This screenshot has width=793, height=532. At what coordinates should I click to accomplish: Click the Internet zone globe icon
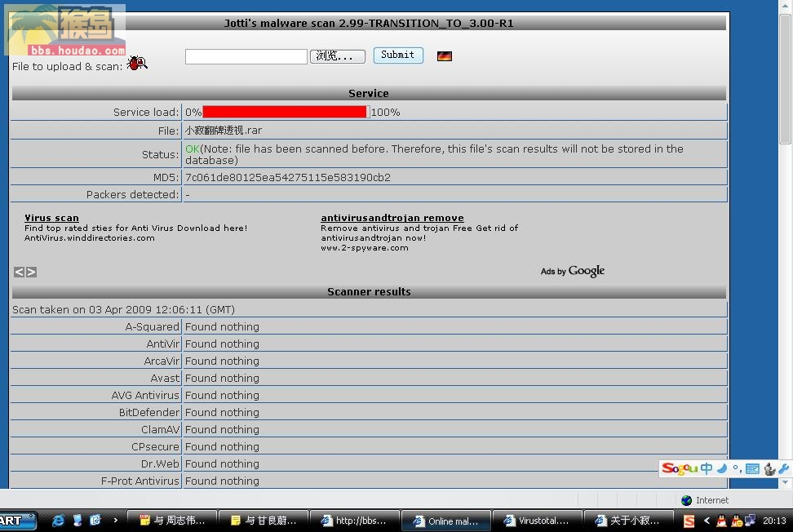pyautogui.click(x=686, y=501)
